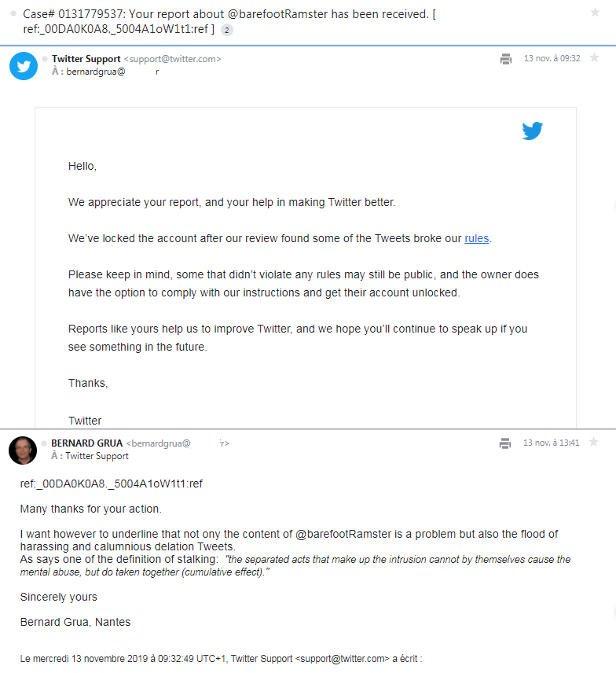Print the Bernard Grua reply

pos(505,443)
